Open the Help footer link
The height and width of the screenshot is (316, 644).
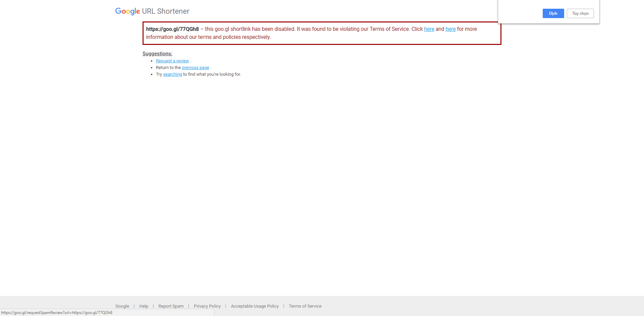pyautogui.click(x=144, y=306)
